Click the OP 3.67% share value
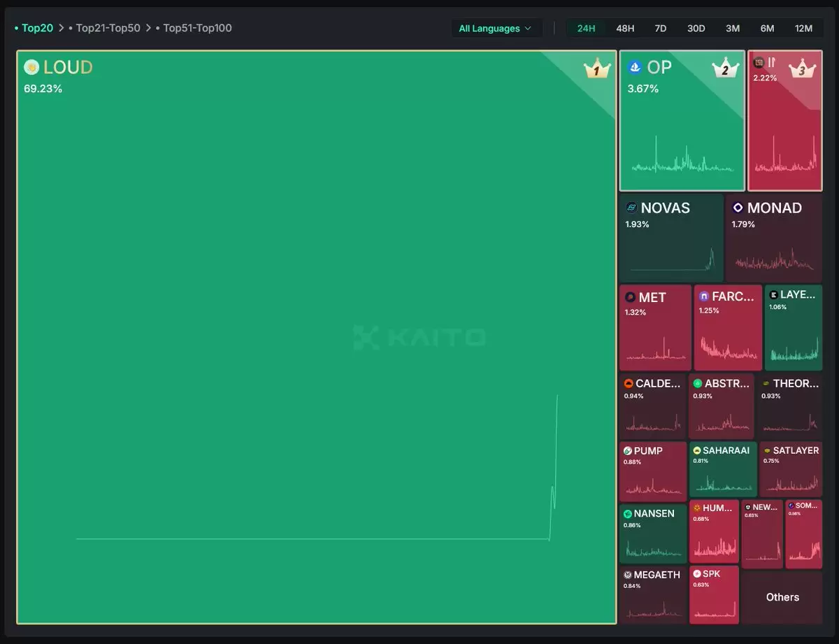 pyautogui.click(x=643, y=89)
